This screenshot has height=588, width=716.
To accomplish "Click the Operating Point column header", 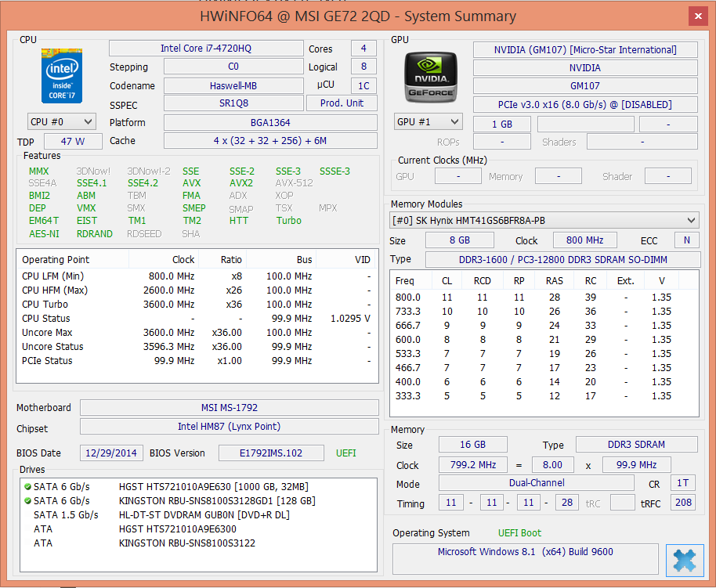I will [73, 260].
